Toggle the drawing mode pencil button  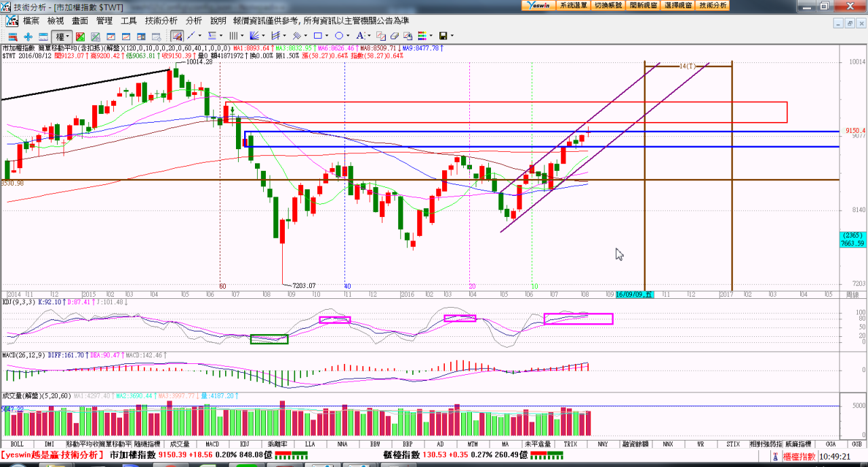click(x=177, y=36)
